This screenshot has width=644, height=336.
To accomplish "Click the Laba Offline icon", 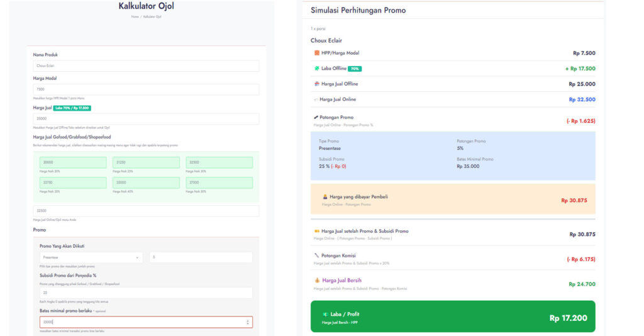I will tap(317, 68).
